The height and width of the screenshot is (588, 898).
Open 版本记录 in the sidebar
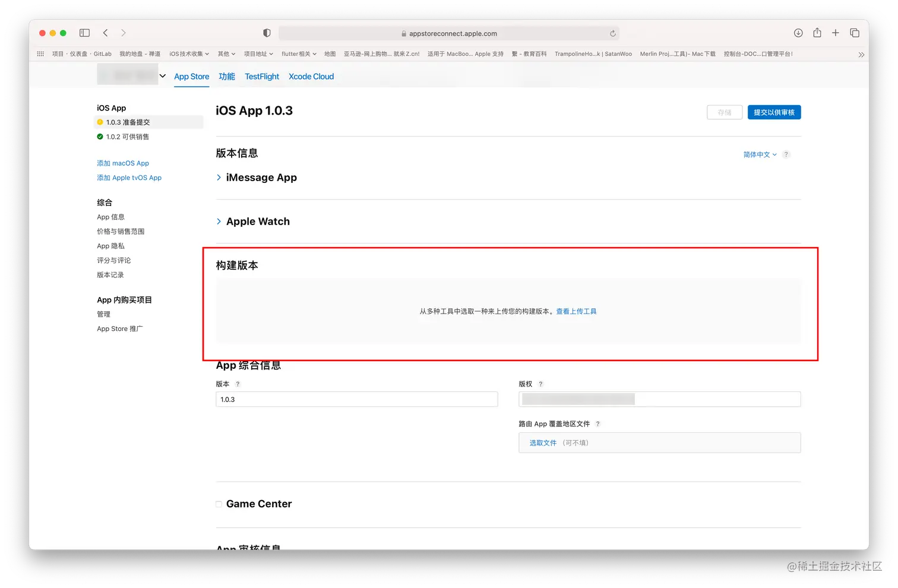[x=110, y=275]
